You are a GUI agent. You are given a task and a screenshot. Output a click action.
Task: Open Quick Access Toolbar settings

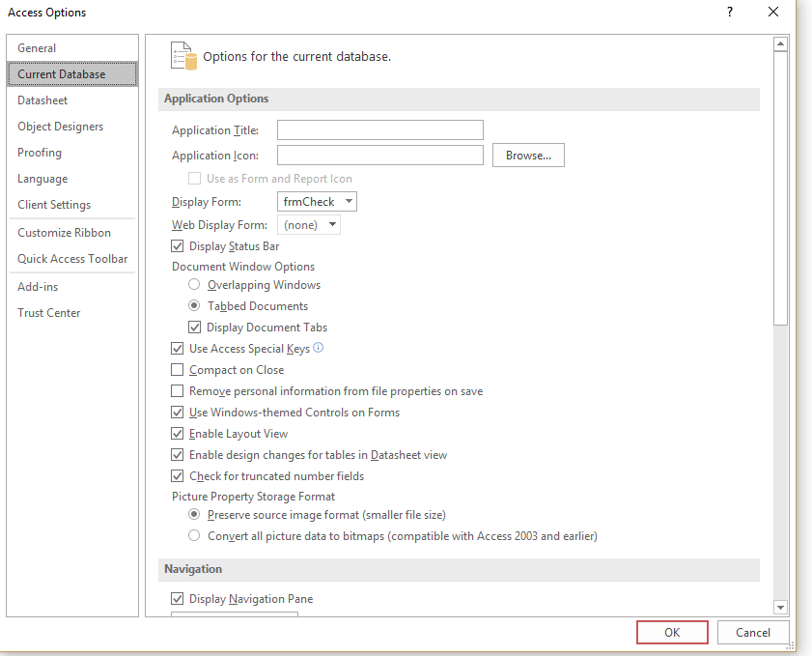tap(72, 259)
